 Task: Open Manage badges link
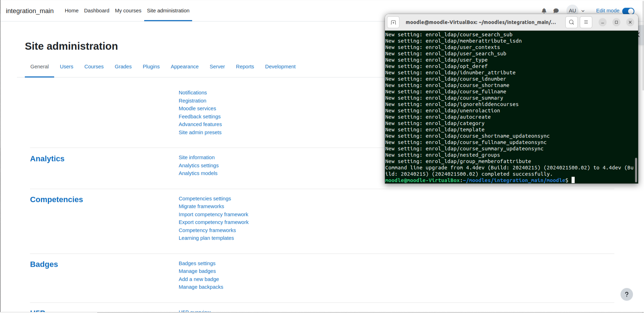197,271
